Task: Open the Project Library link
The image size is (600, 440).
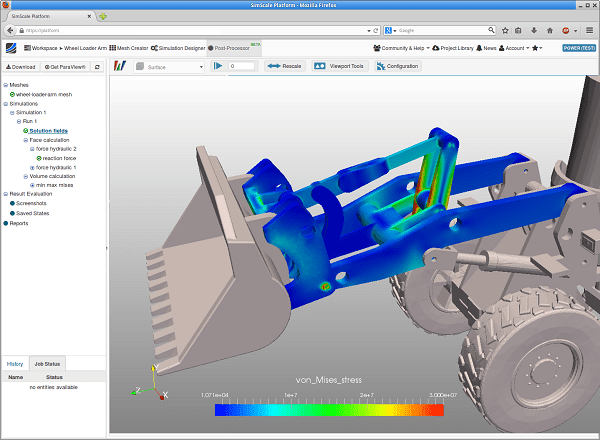Action: (x=453, y=48)
